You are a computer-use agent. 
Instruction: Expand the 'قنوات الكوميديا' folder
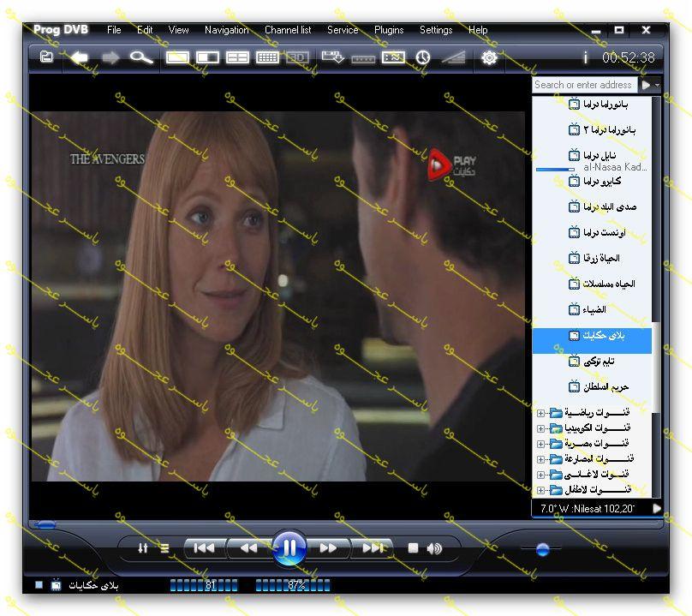pyautogui.click(x=540, y=428)
